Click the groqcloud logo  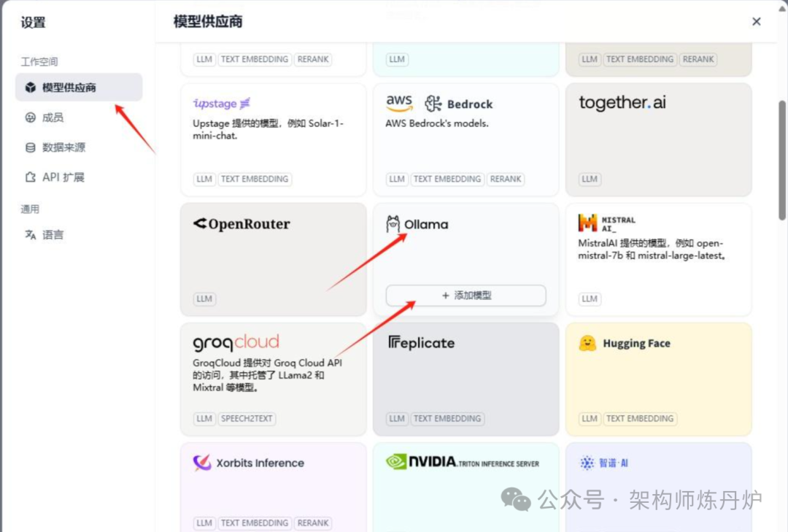click(x=236, y=342)
